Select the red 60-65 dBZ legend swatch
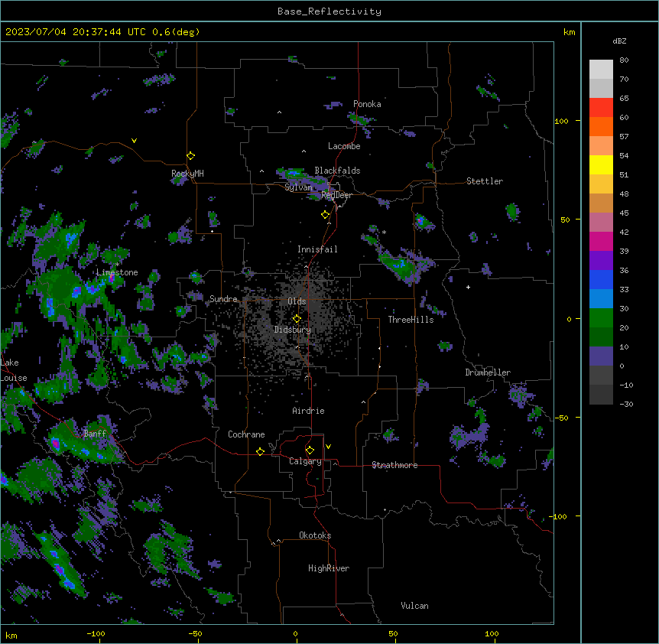The width and height of the screenshot is (659, 644). (x=601, y=108)
